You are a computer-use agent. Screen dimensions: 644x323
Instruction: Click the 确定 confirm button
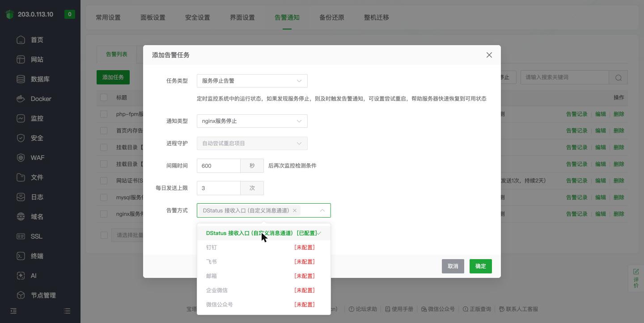point(481,266)
